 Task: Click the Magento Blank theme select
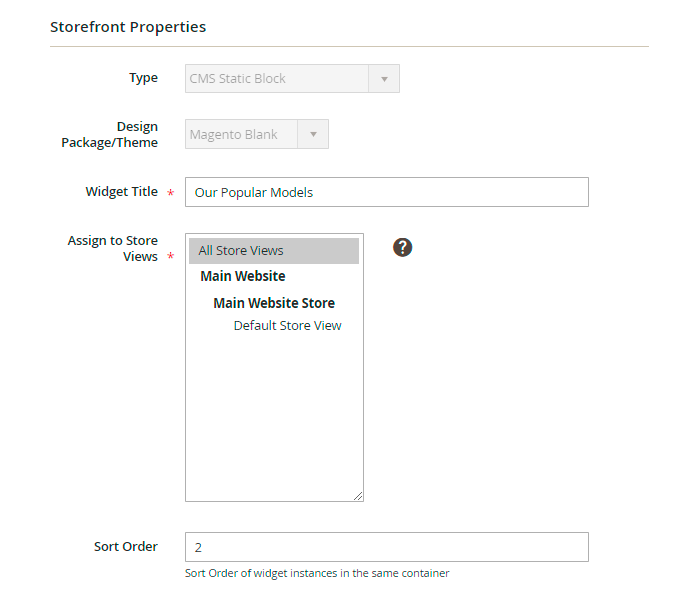(243, 135)
